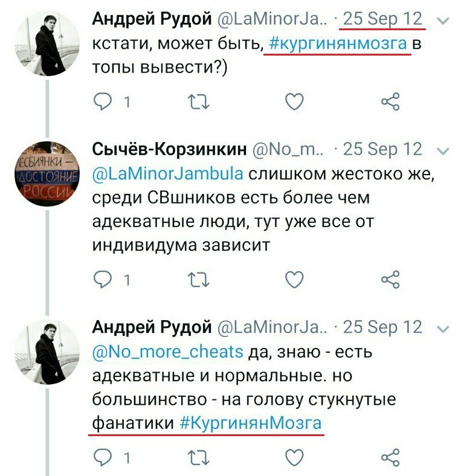The image size is (464, 476).
Task: Reply to Сычёв-Корзинкин's tweet
Action: (x=103, y=279)
